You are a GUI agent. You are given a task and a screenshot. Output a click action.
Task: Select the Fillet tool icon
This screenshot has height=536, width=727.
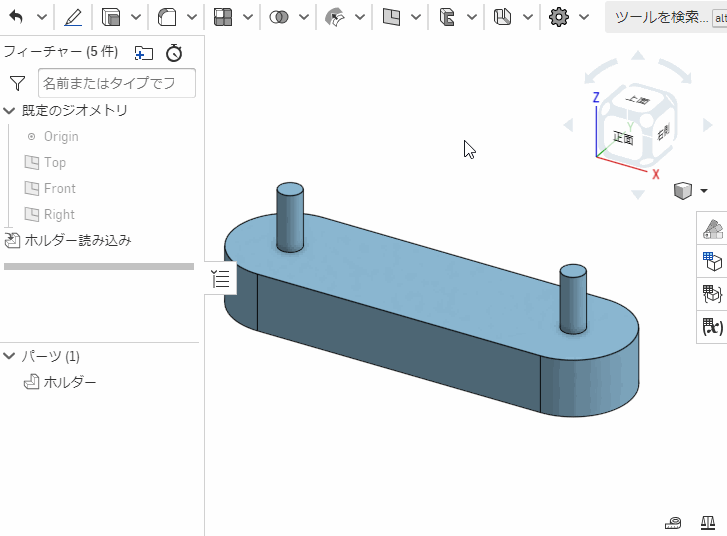(167, 17)
